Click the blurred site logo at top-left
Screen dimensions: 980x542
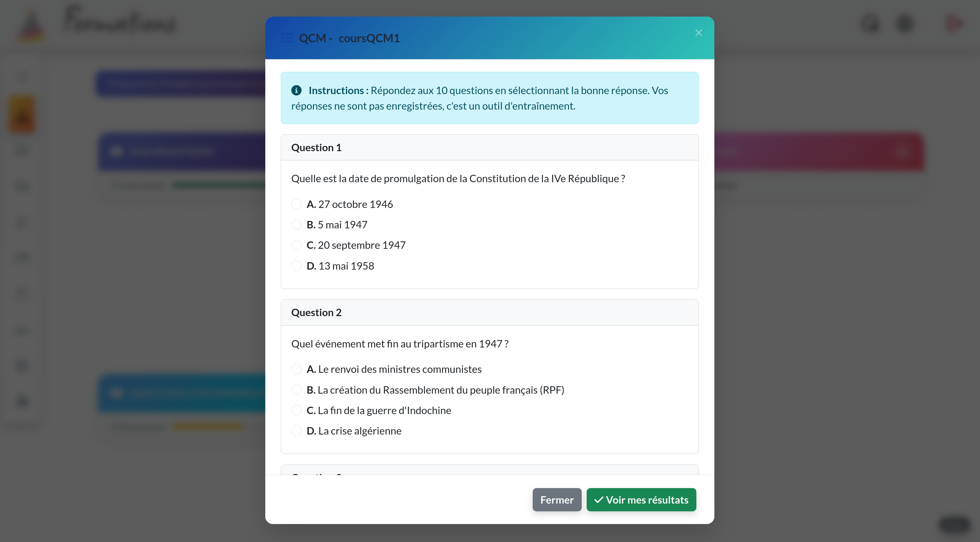pos(31,25)
